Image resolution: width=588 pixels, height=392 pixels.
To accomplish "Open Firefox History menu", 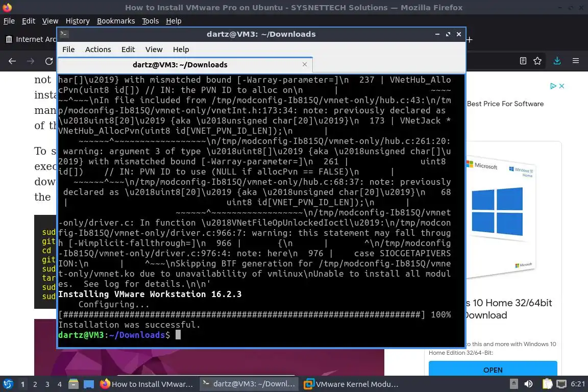I will (x=78, y=21).
